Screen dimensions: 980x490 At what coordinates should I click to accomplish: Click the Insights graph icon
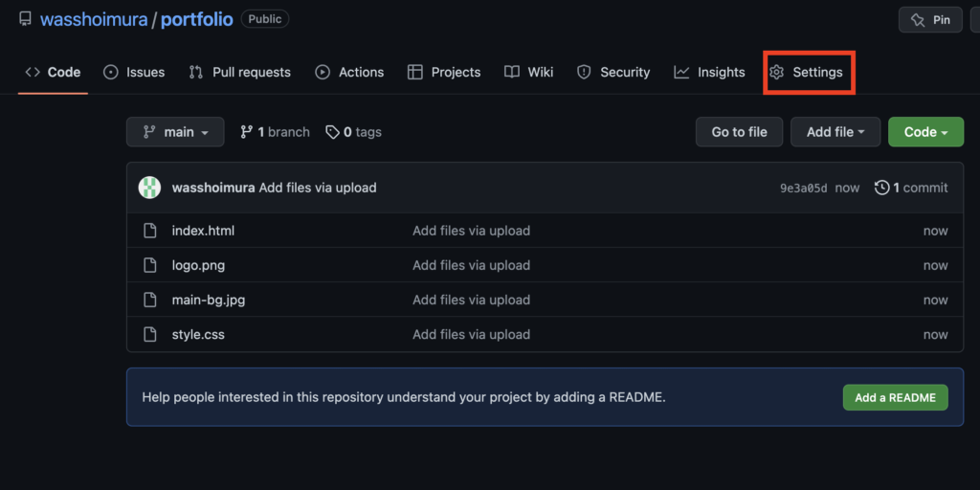coord(681,73)
